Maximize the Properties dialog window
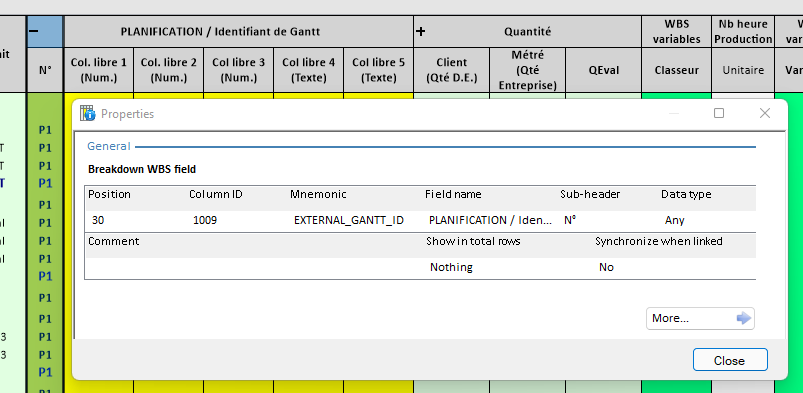803x393 pixels. tap(719, 113)
